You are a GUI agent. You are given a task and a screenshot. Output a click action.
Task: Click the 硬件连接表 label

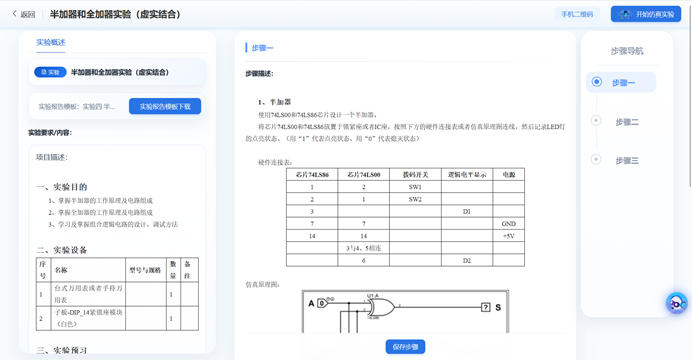point(275,162)
